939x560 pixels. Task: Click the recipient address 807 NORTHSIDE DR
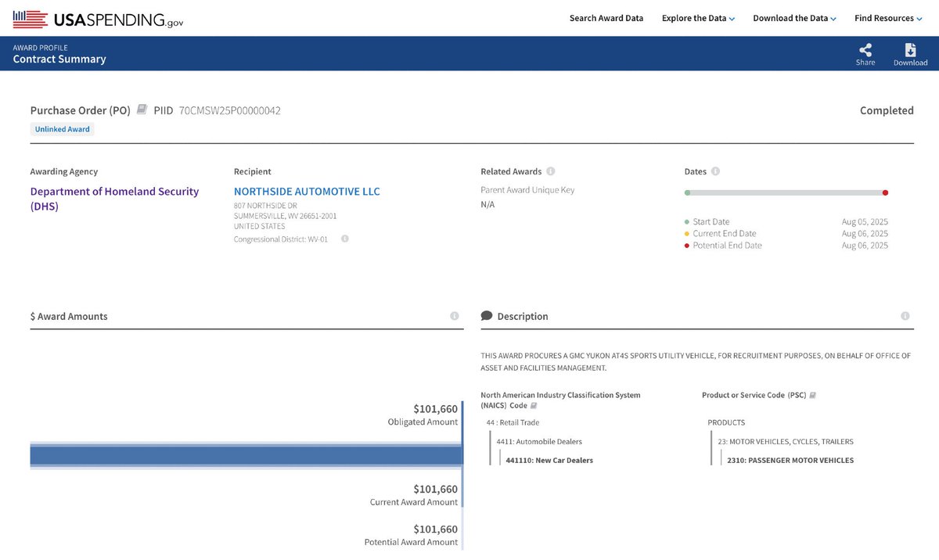[x=265, y=206]
